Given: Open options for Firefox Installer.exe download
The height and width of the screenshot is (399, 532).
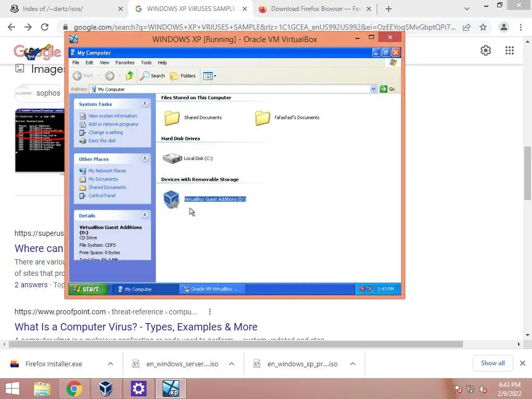Looking at the screenshot, I should [x=111, y=364].
